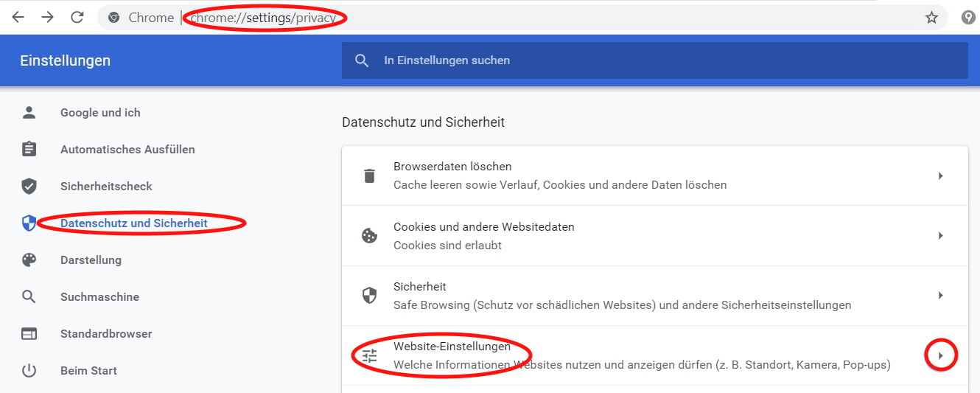Expand the Sicherheit row arrow
The height and width of the screenshot is (393, 980).
940,296
